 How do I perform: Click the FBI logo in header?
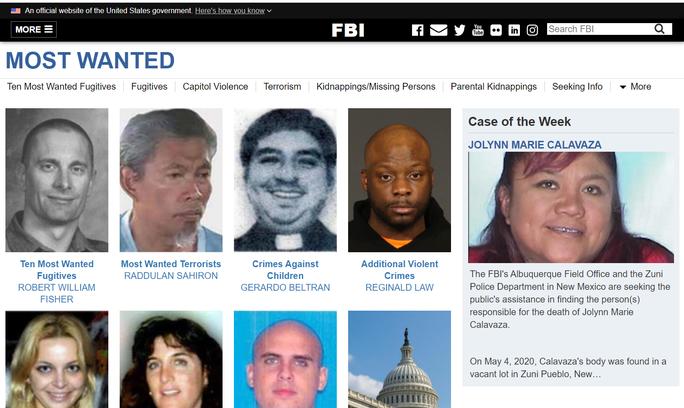pos(348,30)
